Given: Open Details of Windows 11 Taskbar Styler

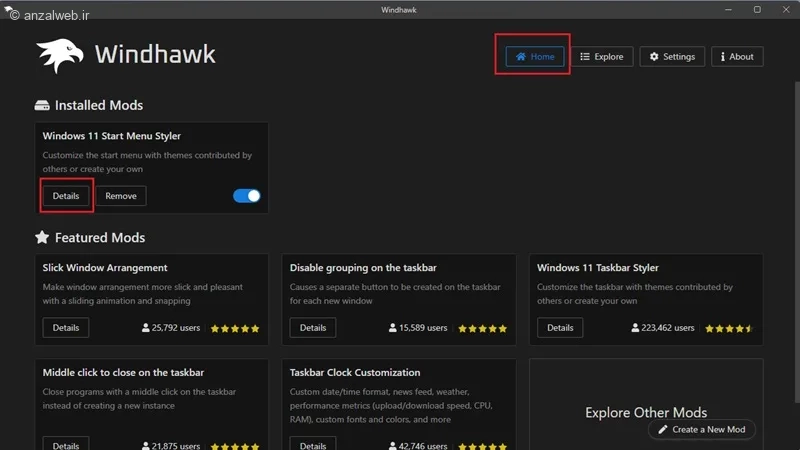Looking at the screenshot, I should [x=560, y=328].
